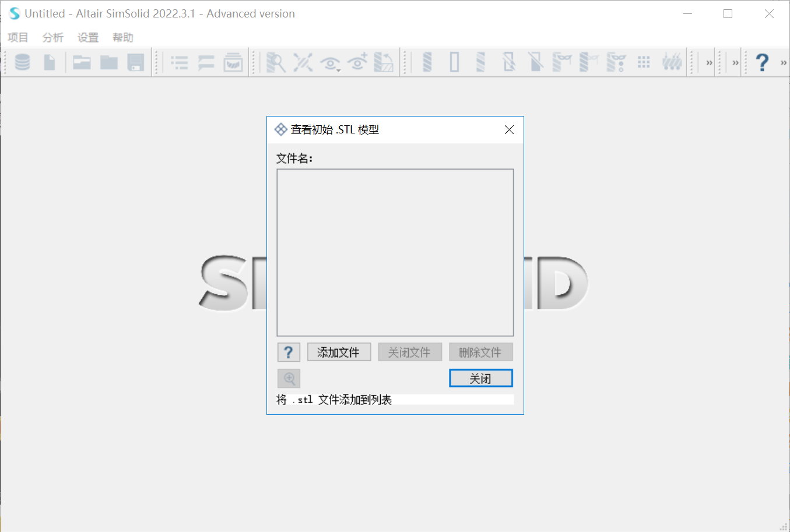Image resolution: width=790 pixels, height=532 pixels.
Task: Click the stacked image cards toolbar icon
Action: click(x=233, y=62)
